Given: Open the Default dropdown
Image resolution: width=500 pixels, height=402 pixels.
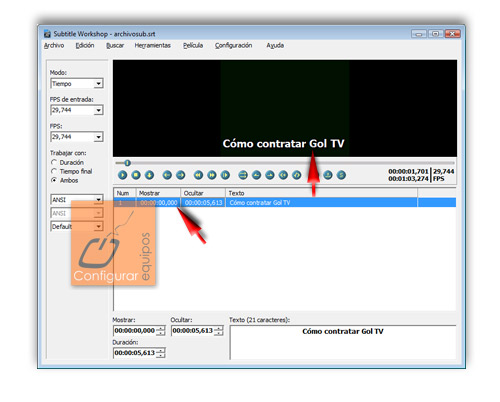Looking at the screenshot, I should tap(77, 226).
